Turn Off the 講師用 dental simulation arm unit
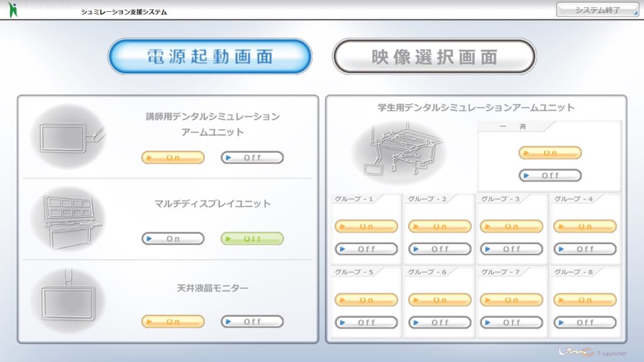 (252, 158)
